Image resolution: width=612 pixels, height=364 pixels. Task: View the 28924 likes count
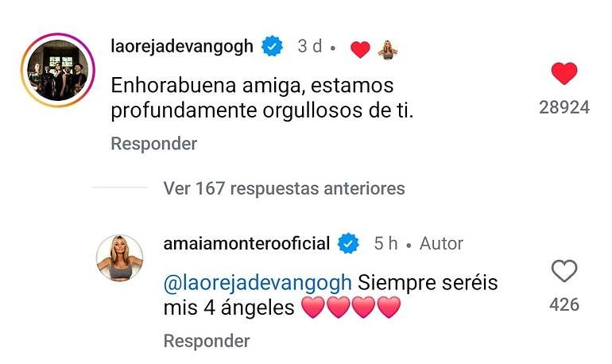click(564, 107)
